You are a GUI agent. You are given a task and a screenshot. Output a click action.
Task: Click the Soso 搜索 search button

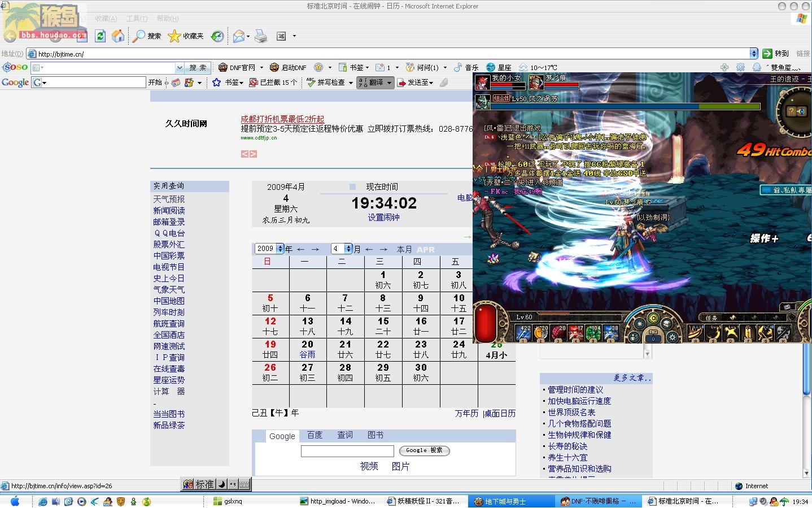(198, 68)
